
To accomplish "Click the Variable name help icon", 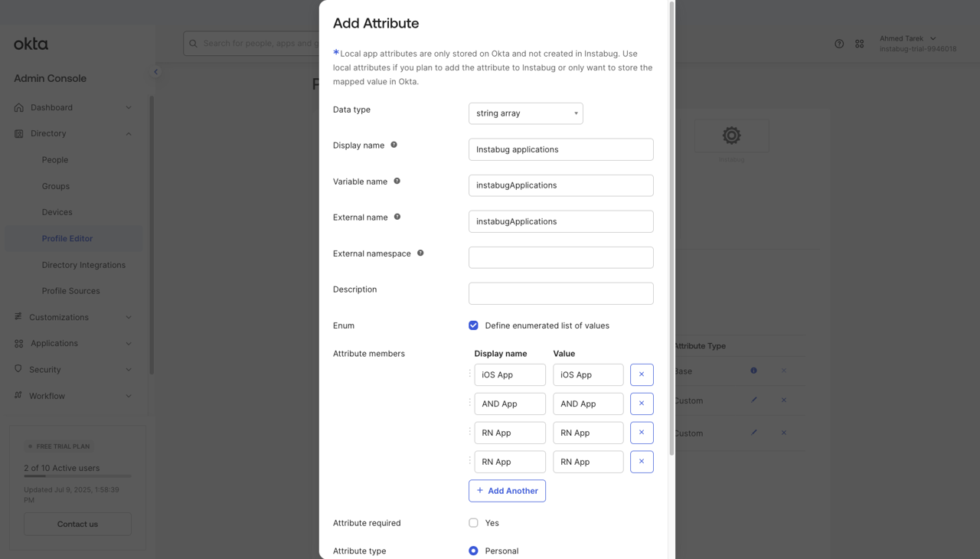I will [x=397, y=181].
